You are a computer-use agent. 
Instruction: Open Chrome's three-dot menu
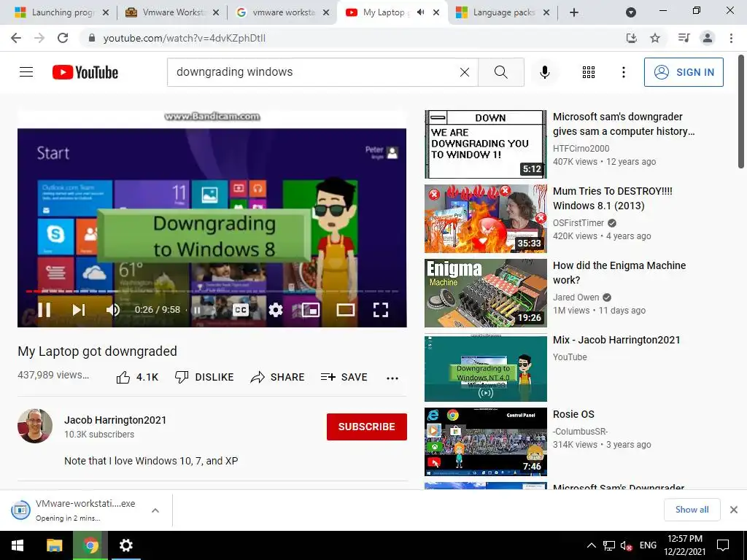coord(731,38)
